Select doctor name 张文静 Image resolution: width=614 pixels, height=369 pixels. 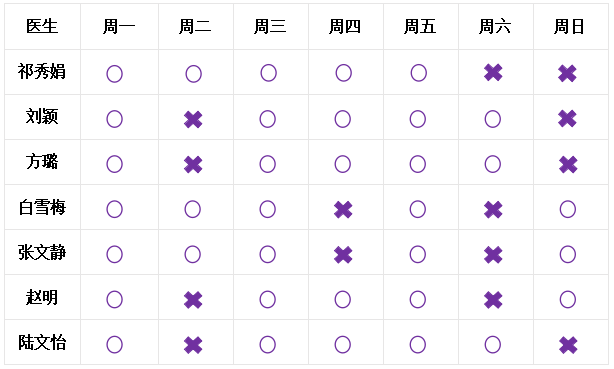pos(42,252)
